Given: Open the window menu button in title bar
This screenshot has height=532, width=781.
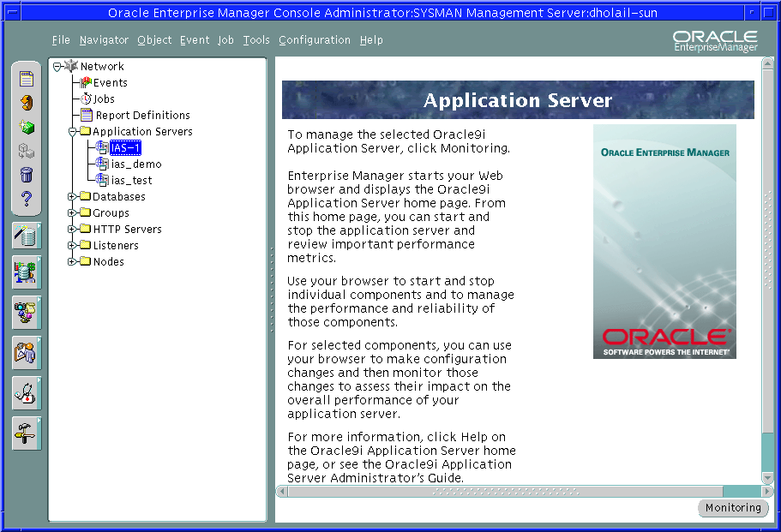Looking at the screenshot, I should point(11,13).
